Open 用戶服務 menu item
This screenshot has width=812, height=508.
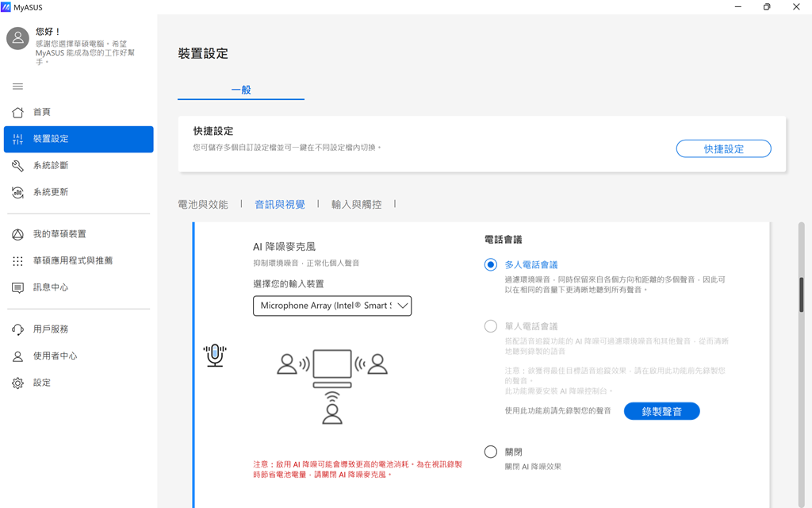(79, 329)
